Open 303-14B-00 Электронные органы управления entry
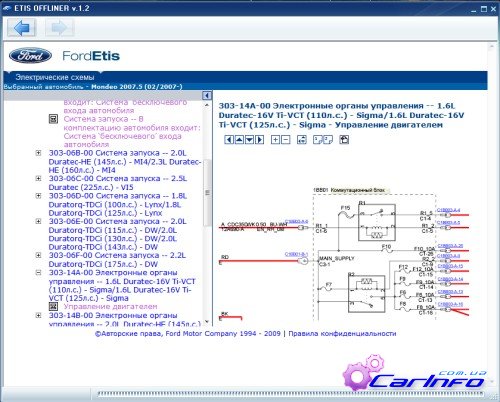The width and height of the screenshot is (500, 402). [x=125, y=319]
